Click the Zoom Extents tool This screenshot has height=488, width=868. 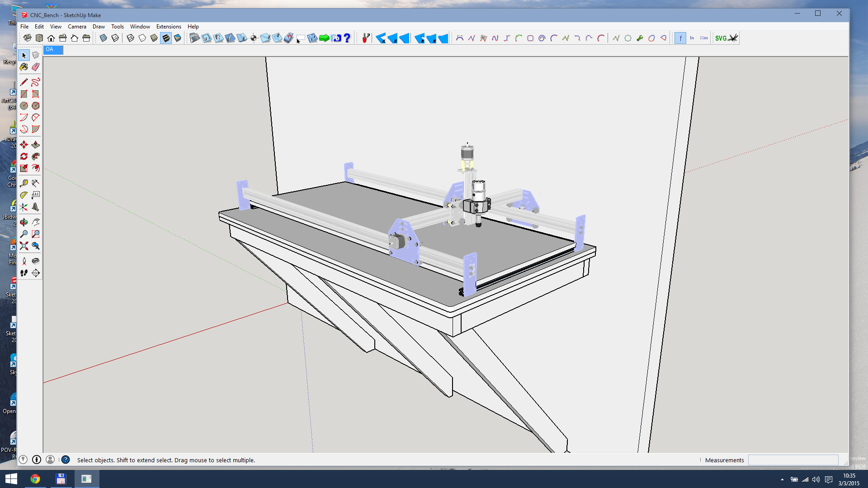coord(24,246)
